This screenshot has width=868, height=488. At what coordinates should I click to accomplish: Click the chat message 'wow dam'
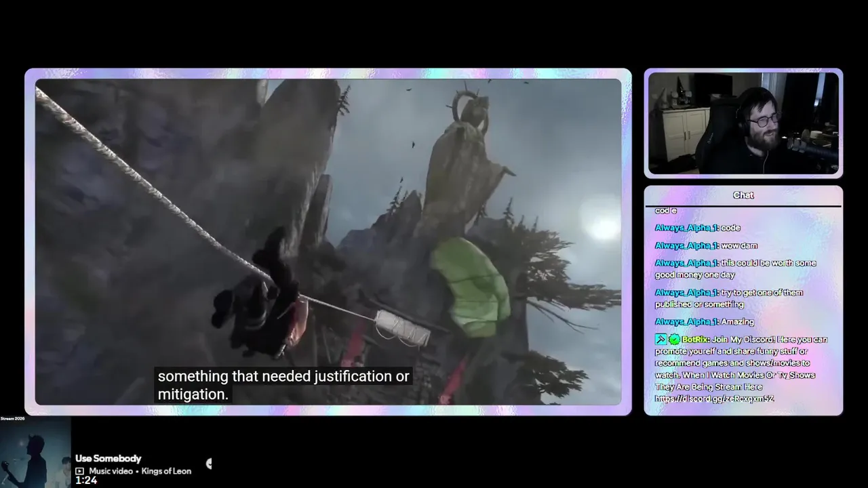739,245
